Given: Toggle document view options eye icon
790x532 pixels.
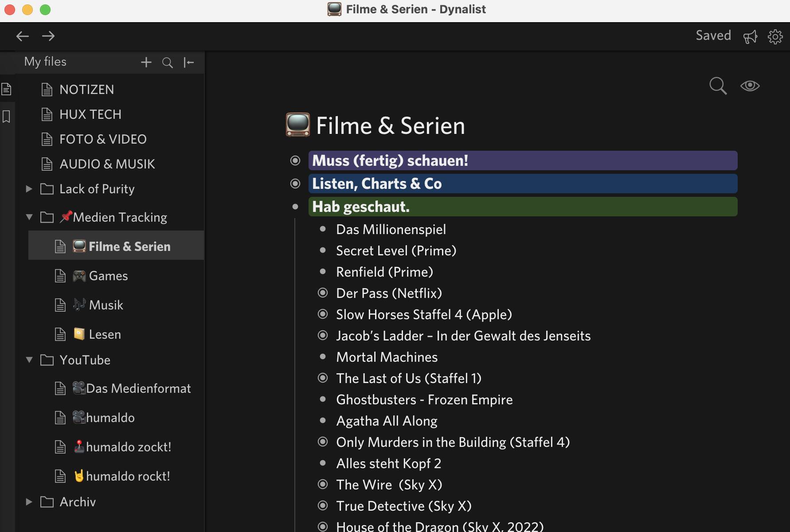Looking at the screenshot, I should click(x=750, y=86).
